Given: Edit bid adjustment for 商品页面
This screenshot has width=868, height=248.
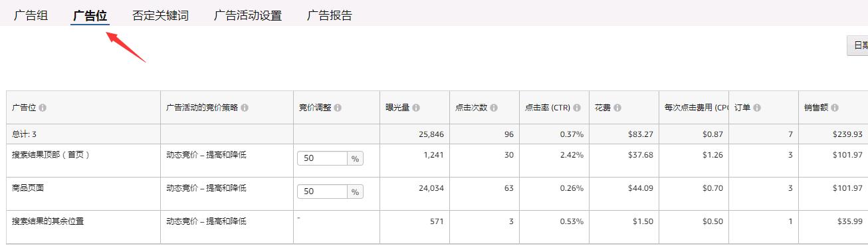Looking at the screenshot, I should coord(322,191).
